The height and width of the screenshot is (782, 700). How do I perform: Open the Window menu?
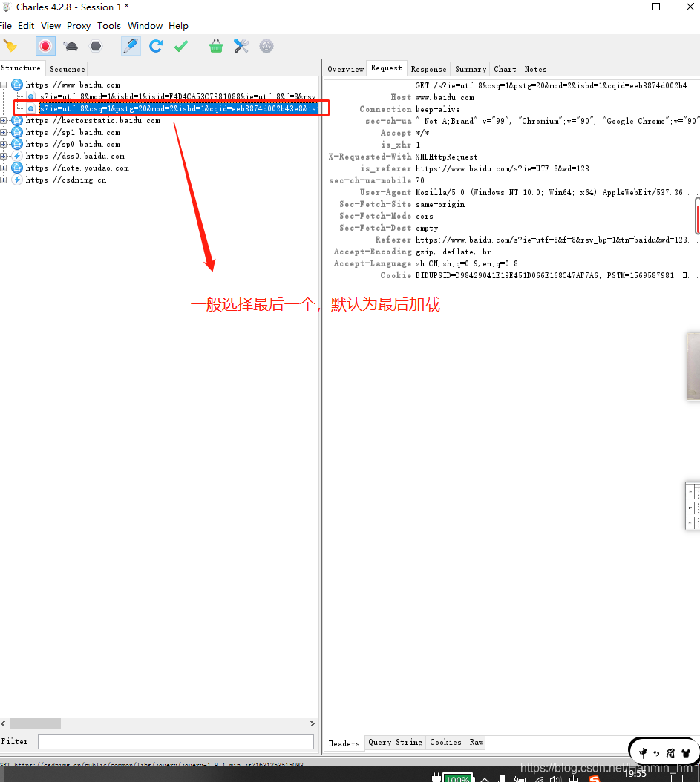145,26
